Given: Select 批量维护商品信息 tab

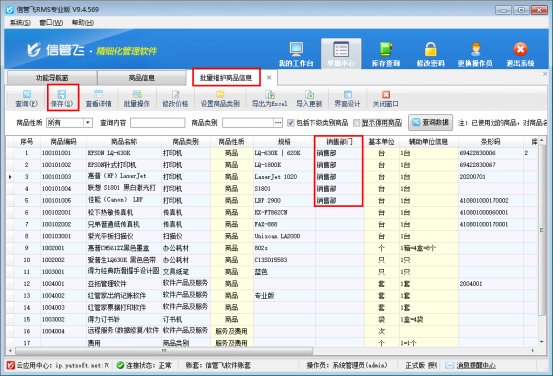Looking at the screenshot, I should (226, 78).
